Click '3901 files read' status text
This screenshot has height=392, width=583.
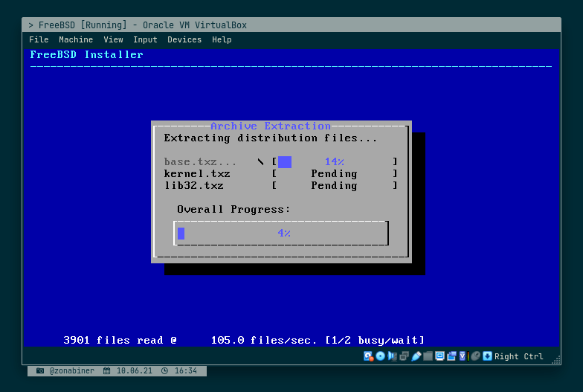coord(113,341)
